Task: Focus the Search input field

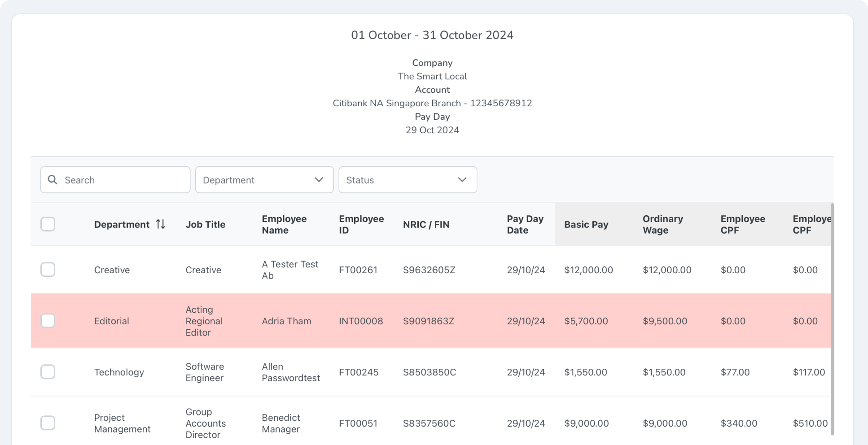Action: (x=115, y=180)
